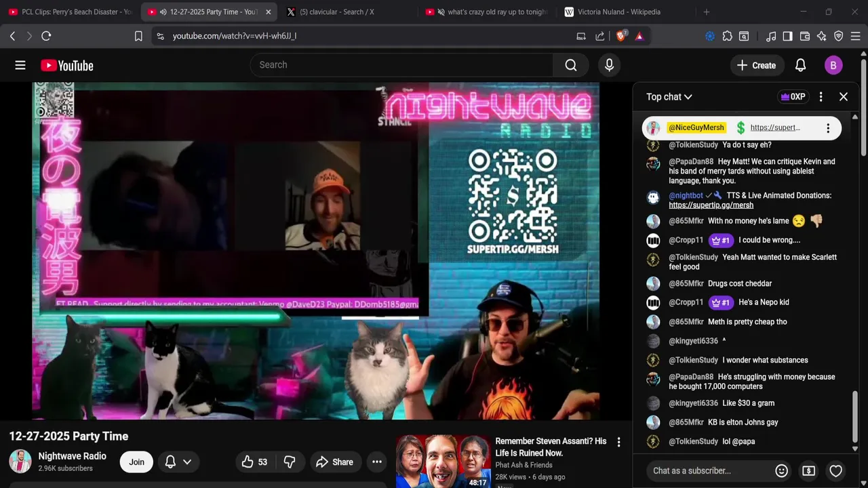Screen dimensions: 868x488
Task: Click the browser address bar URL
Action: pyautogui.click(x=235, y=36)
